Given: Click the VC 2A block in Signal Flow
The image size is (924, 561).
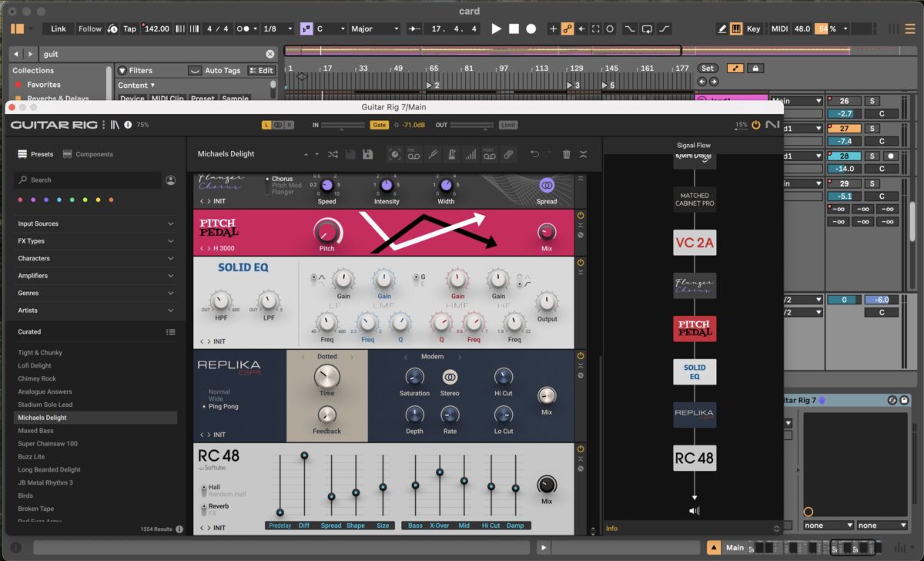Looking at the screenshot, I should point(695,242).
